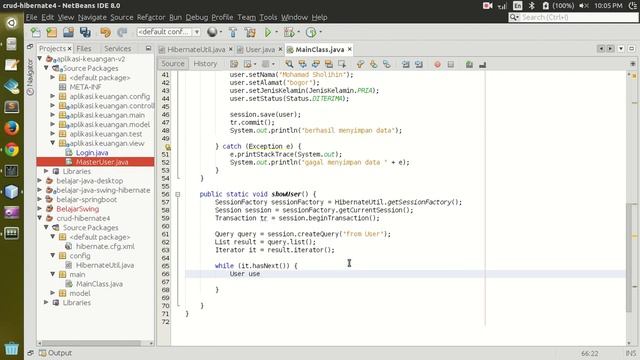Switch to Files panel tab
The width and height of the screenshot is (640, 360).
[x=84, y=49]
